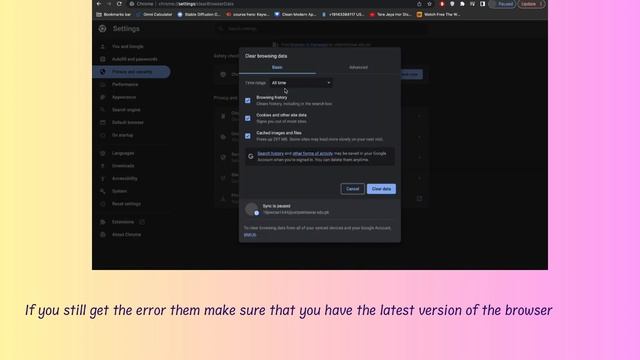Click the Google G icon in the notice

251,156
